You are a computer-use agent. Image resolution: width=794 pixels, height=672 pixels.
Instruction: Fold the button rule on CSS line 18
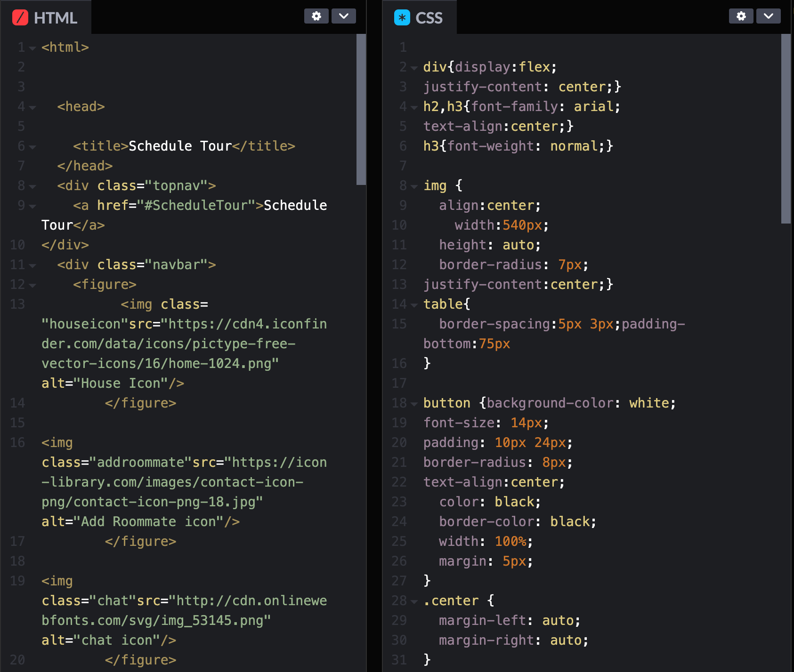click(414, 404)
